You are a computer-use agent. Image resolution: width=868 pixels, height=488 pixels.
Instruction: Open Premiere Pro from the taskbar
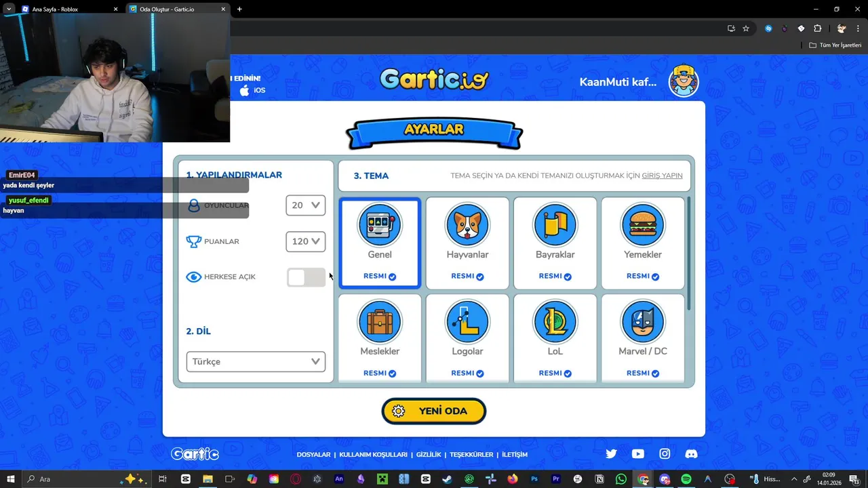click(556, 479)
